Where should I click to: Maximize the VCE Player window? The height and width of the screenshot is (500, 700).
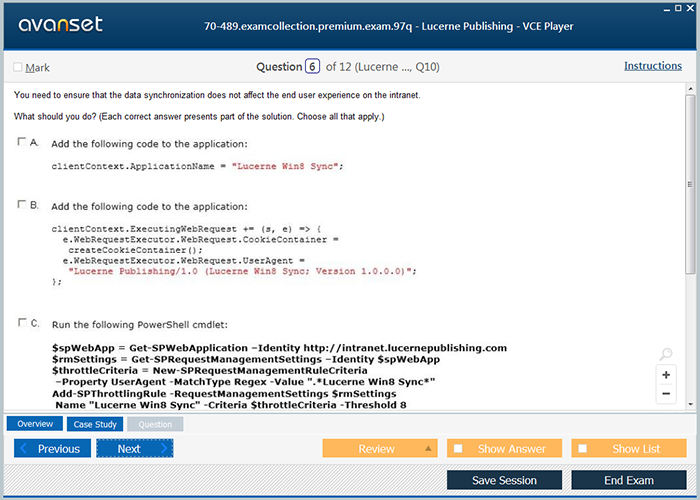pos(678,8)
